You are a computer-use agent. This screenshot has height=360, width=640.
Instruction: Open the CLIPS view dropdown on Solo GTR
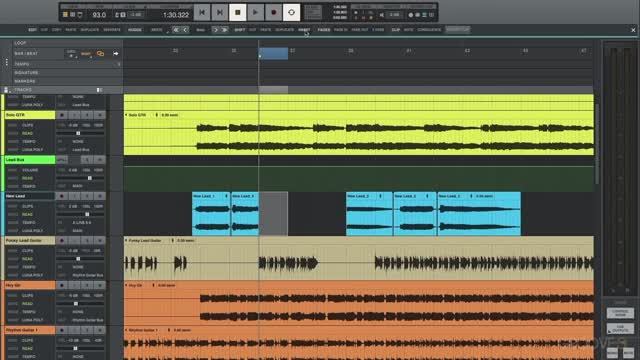[27, 125]
